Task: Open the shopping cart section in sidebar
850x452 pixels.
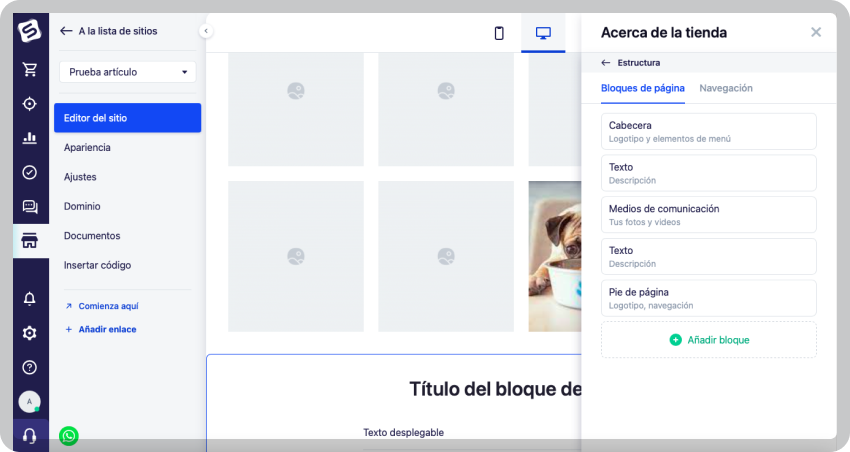Action: pyautogui.click(x=30, y=69)
